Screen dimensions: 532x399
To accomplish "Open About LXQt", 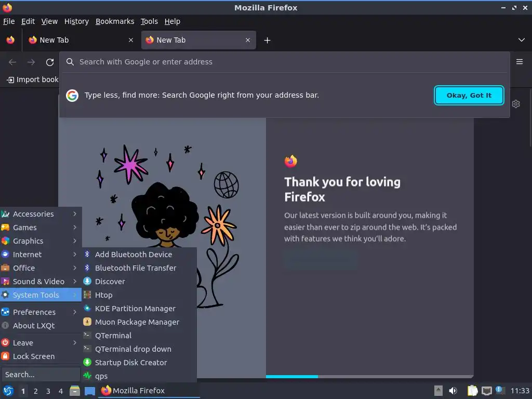I will click(41, 326).
